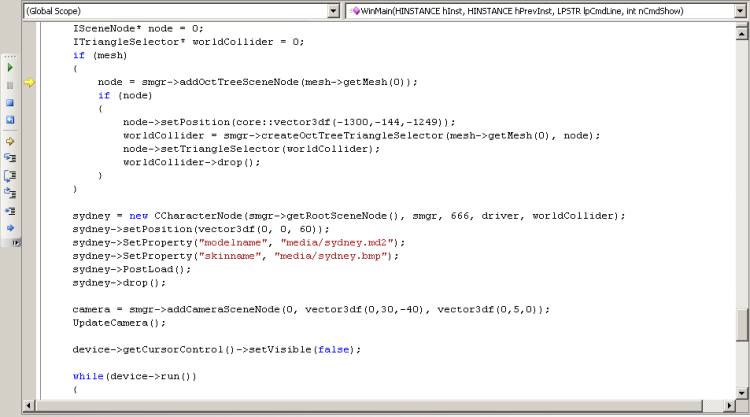
Task: Grab the debug toolbar dotted grip handle
Action: click(x=10, y=56)
